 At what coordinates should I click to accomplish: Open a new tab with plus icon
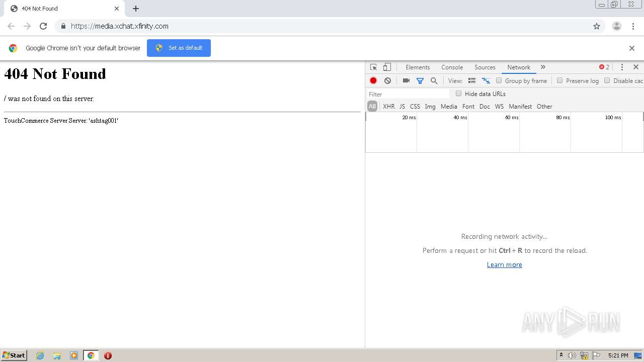(136, 9)
